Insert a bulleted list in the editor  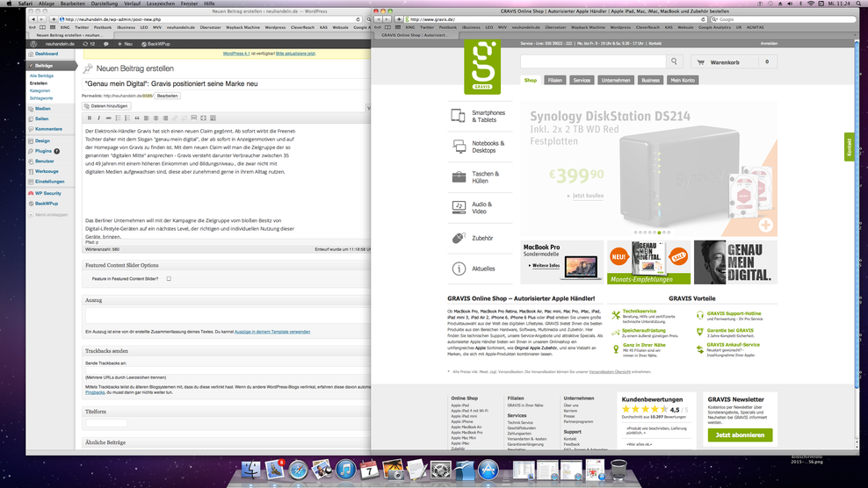[118, 118]
